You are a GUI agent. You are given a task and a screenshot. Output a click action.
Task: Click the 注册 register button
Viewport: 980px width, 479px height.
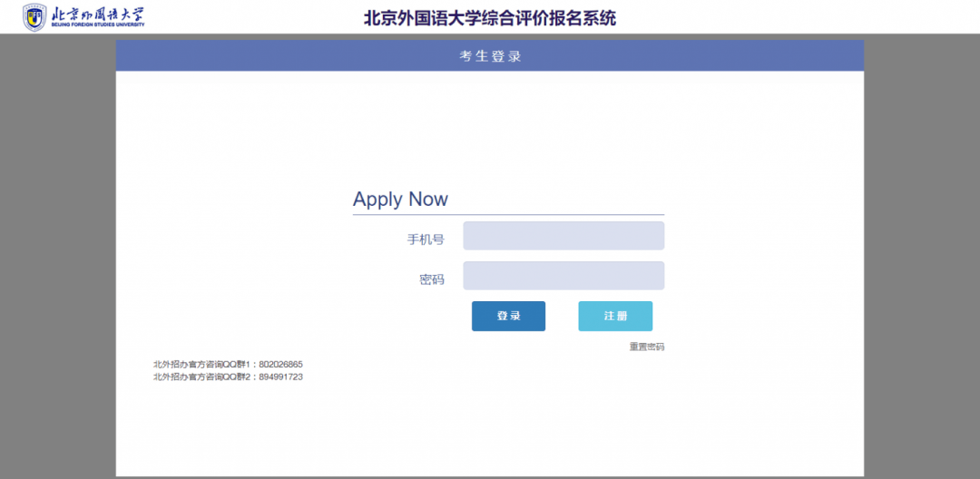click(615, 316)
